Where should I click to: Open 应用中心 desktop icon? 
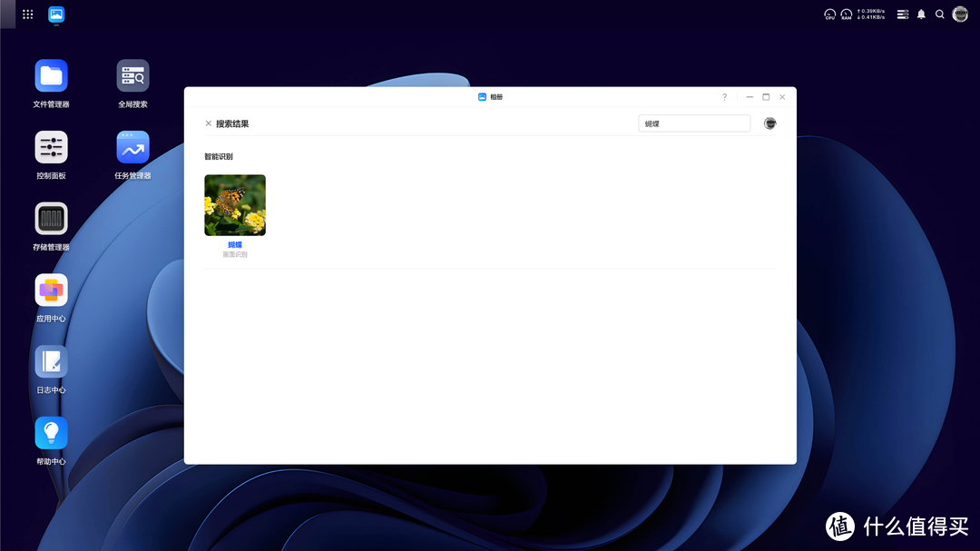tap(51, 290)
